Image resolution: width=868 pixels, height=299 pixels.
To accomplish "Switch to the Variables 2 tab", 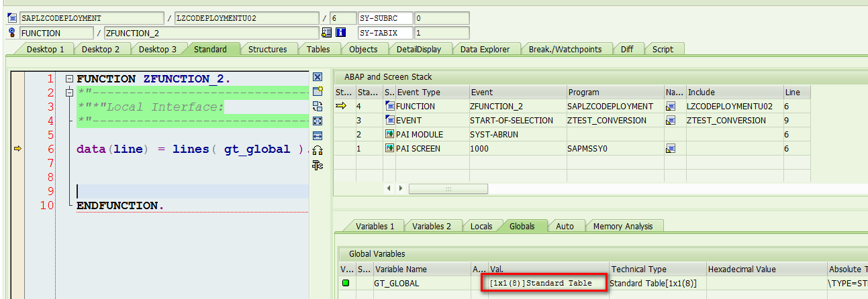I will point(432,226).
